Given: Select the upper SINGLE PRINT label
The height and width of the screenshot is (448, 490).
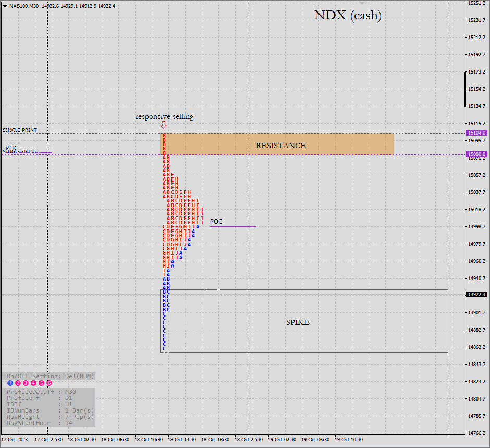Looking at the screenshot, I should point(20,130).
